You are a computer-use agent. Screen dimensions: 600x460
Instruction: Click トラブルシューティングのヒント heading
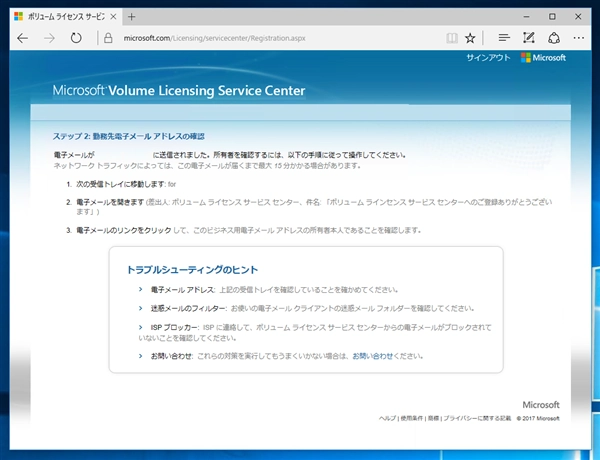point(192,270)
